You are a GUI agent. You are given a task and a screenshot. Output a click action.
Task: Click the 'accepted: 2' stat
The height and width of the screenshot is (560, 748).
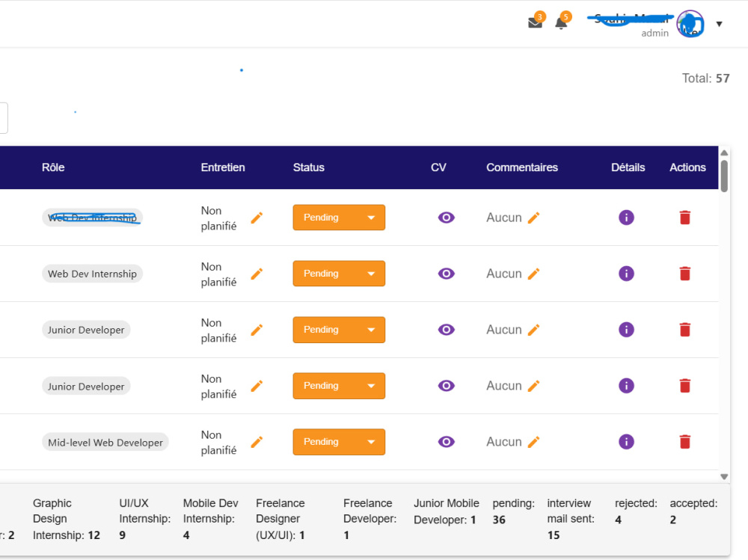pos(693,511)
